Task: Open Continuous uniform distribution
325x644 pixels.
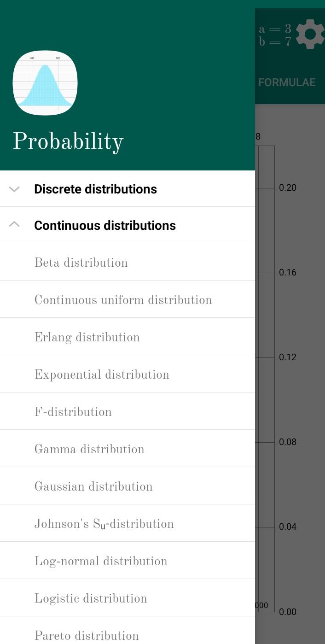Action: tap(128, 299)
